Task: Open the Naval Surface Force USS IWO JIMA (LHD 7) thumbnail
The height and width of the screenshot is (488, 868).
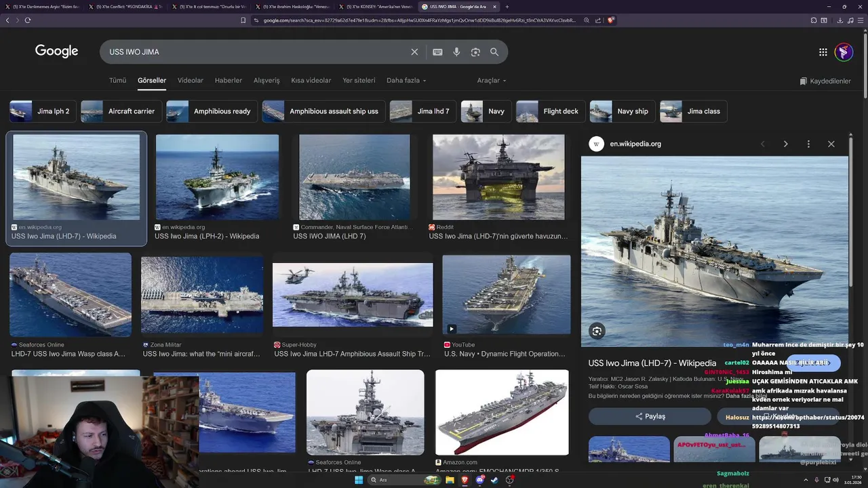Action: click(354, 177)
